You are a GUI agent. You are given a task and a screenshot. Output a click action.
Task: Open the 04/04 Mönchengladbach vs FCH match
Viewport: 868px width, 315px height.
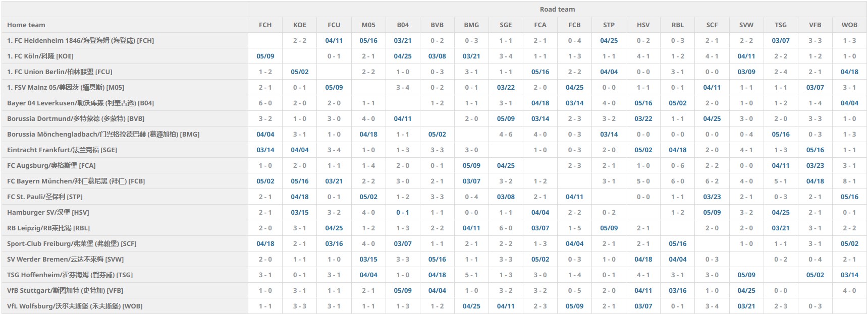pos(265,134)
